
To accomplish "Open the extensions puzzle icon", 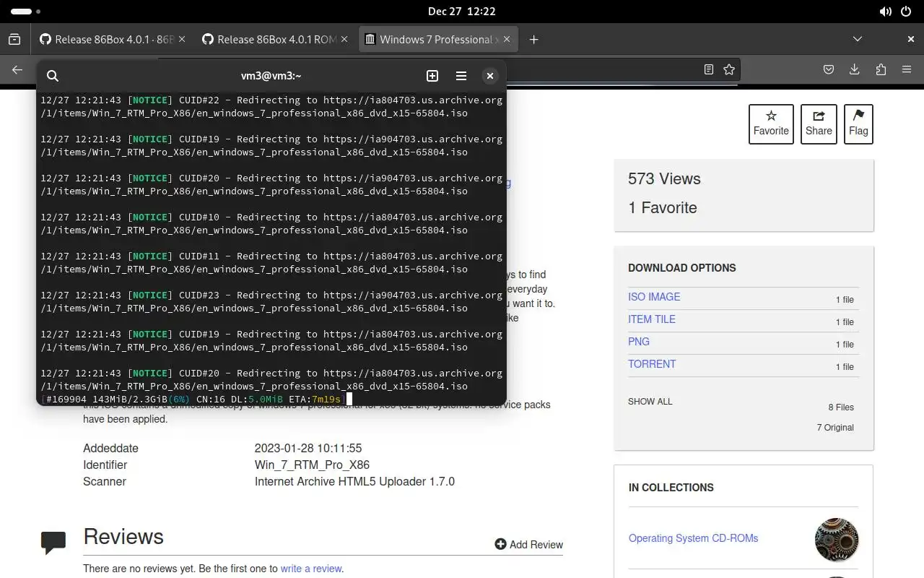I will 881,69.
